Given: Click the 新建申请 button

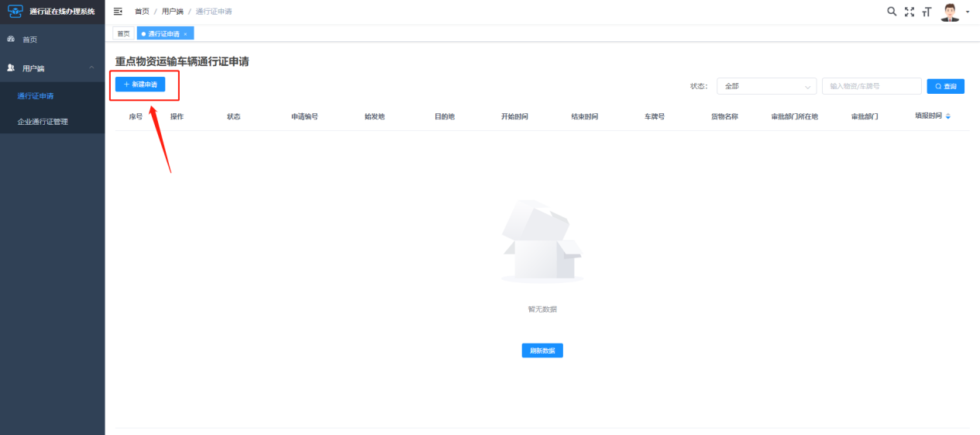Looking at the screenshot, I should [140, 84].
